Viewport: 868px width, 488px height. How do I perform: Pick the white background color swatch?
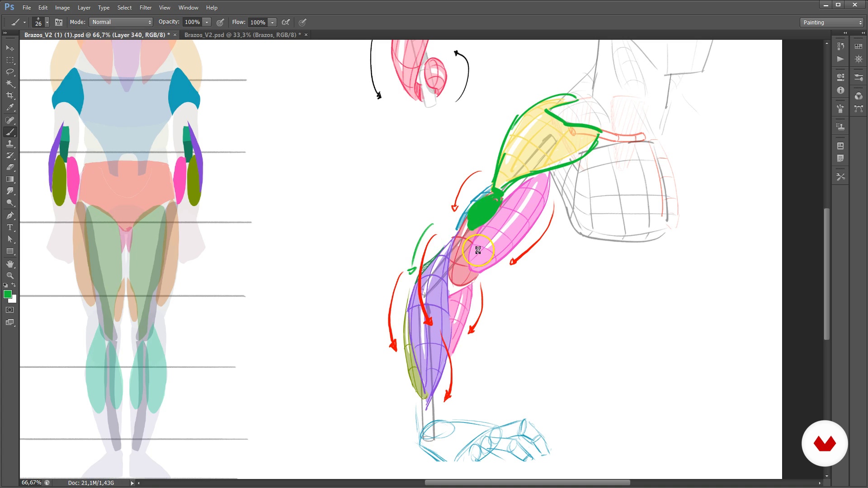click(x=14, y=300)
